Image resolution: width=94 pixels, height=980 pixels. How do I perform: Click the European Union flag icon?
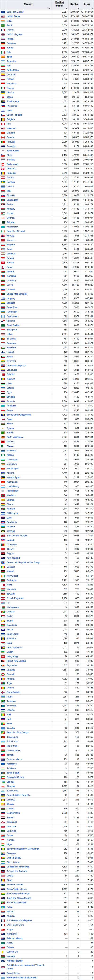pos(3,12)
